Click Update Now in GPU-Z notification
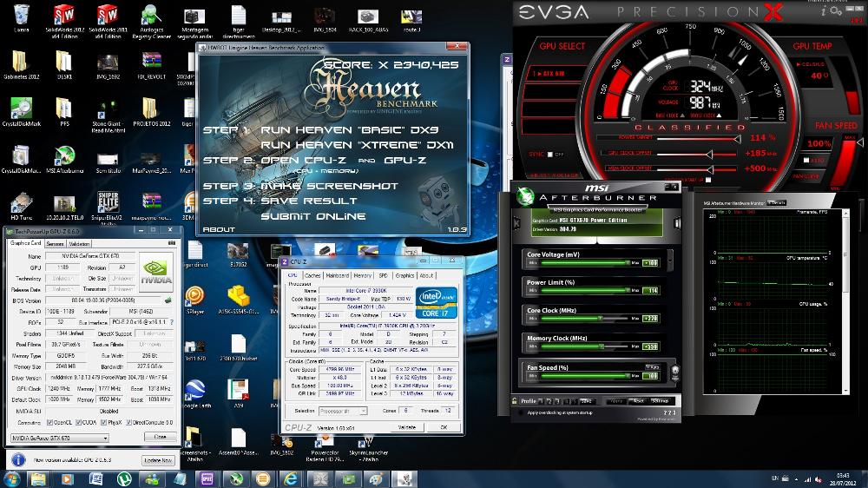Image resolution: width=868 pixels, height=488 pixels. click(158, 460)
